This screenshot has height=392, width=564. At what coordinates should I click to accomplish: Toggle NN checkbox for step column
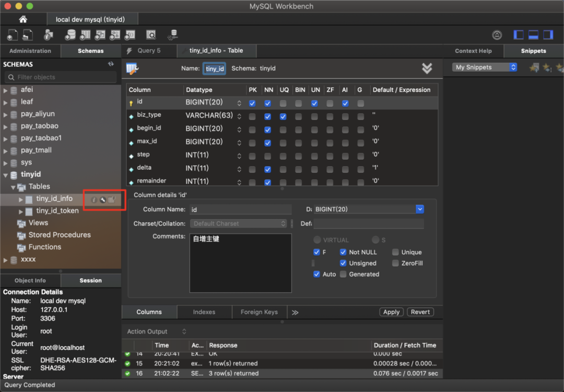click(267, 156)
